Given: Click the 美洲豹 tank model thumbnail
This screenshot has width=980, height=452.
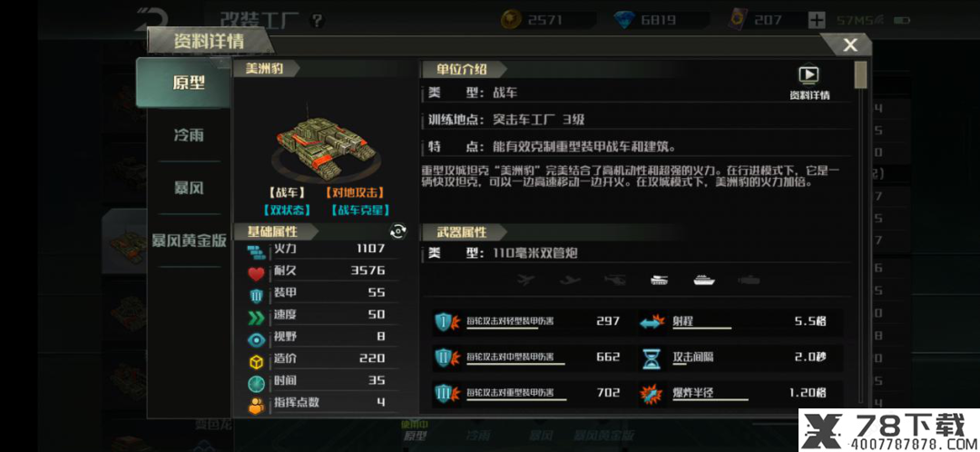Looking at the screenshot, I should click(326, 145).
